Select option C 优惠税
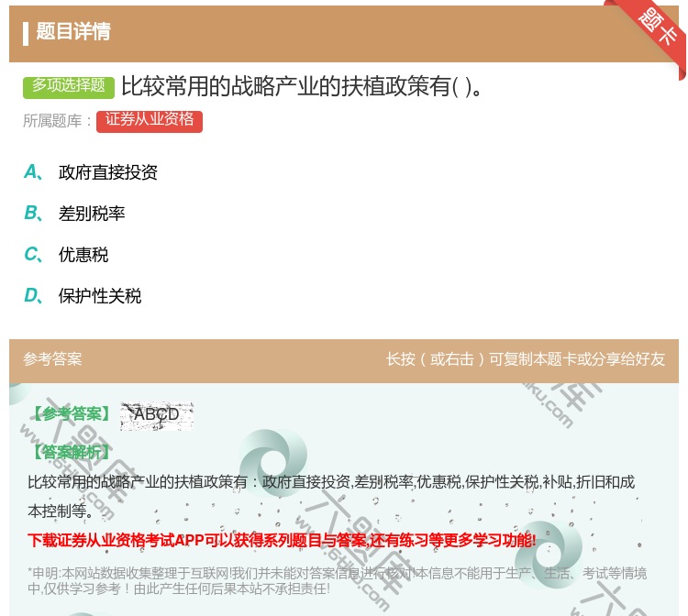688x616 pixels. (x=83, y=255)
